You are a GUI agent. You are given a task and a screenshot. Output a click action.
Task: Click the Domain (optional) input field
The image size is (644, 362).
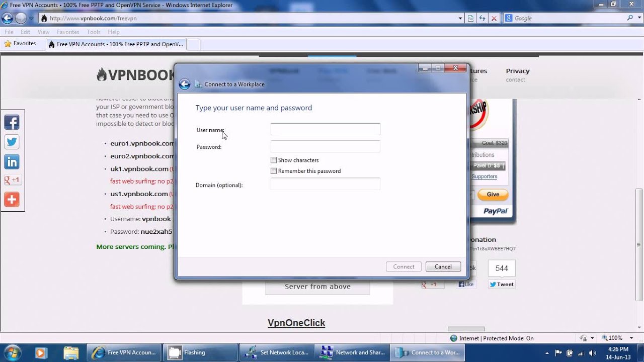click(x=325, y=184)
